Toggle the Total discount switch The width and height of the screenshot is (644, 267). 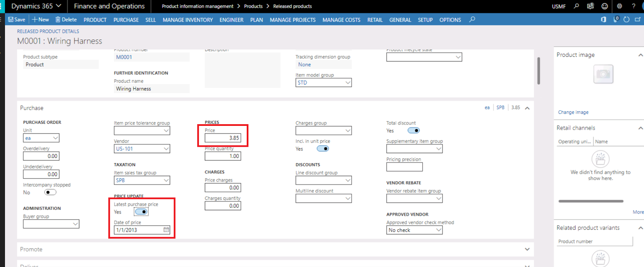(x=414, y=130)
